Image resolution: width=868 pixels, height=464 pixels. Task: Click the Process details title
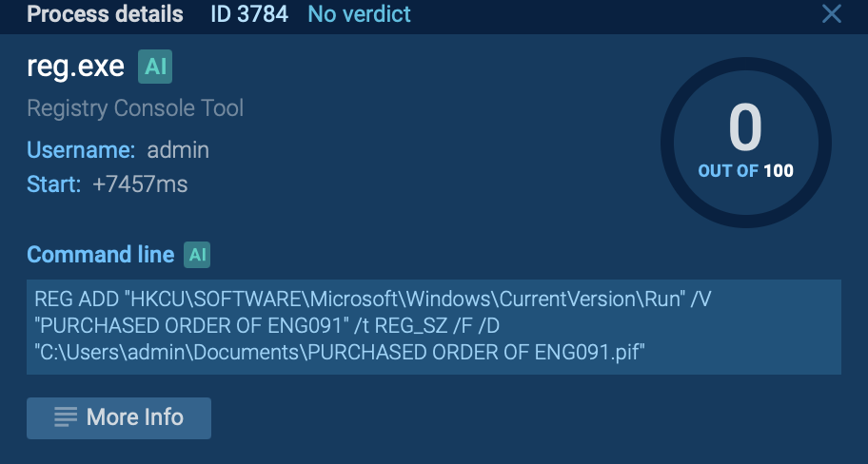tap(105, 14)
